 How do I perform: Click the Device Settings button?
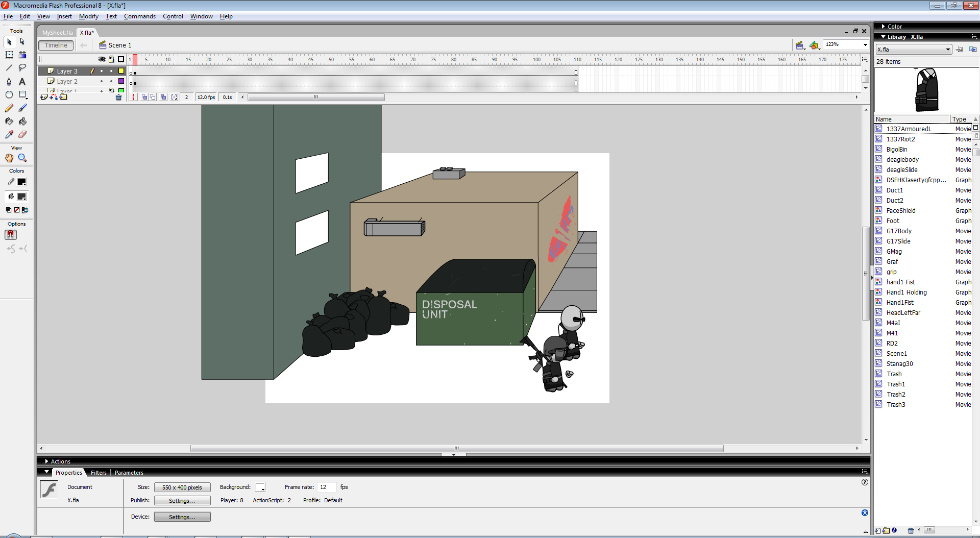point(182,517)
